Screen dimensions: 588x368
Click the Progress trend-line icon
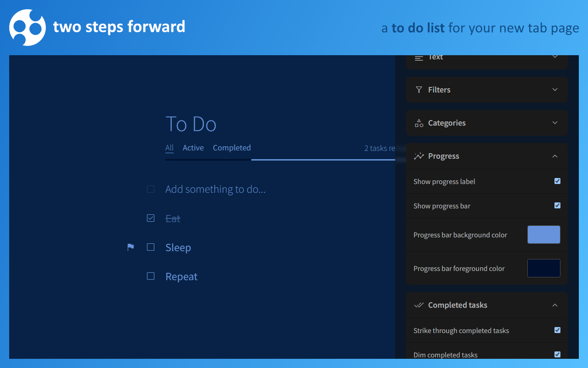coord(418,156)
